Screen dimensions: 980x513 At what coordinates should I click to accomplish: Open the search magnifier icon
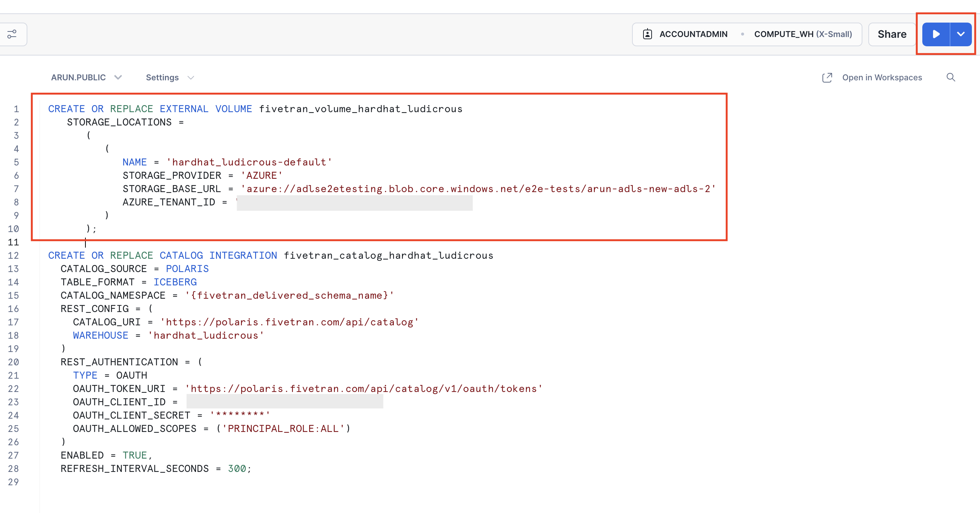(951, 77)
